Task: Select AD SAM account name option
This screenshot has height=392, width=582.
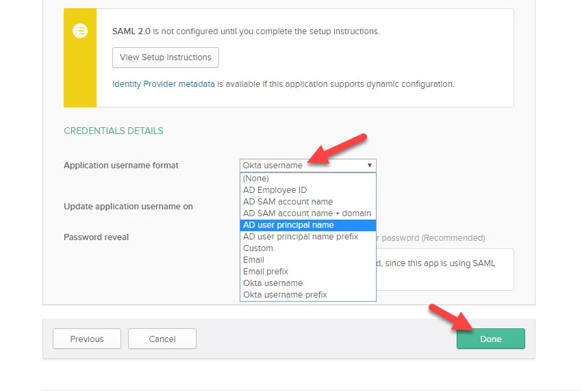Action: pos(307,202)
